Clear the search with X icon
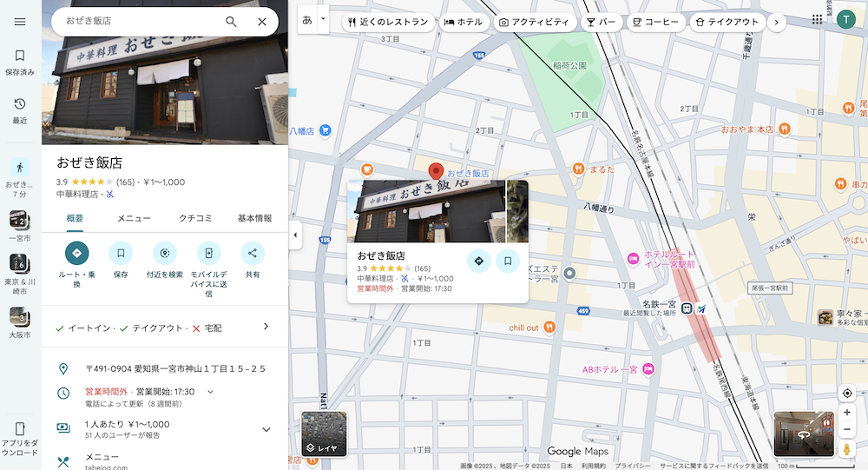The width and height of the screenshot is (868, 470). pyautogui.click(x=262, y=22)
